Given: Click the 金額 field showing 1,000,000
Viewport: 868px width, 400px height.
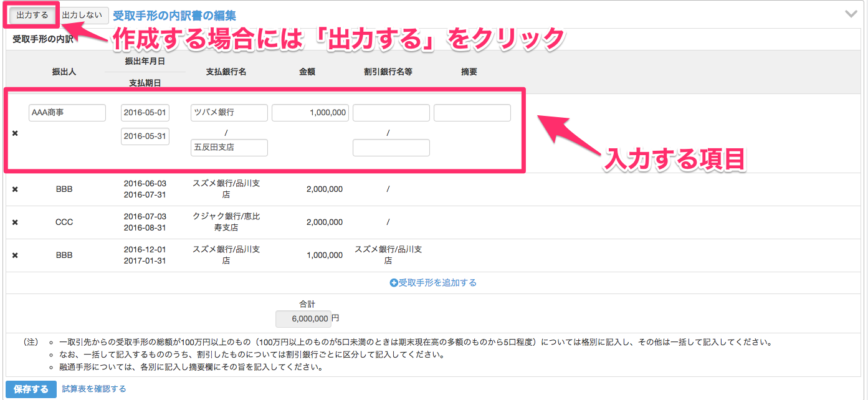Looking at the screenshot, I should [310, 113].
